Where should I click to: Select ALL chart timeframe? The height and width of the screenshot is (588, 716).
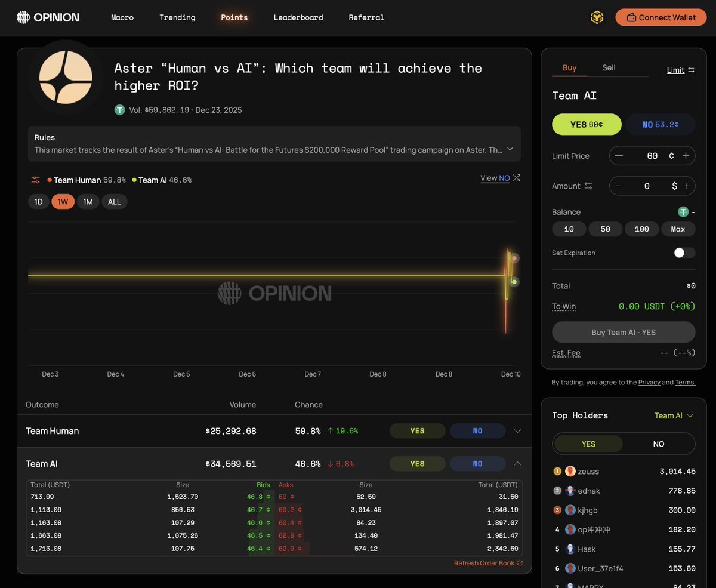[115, 202]
